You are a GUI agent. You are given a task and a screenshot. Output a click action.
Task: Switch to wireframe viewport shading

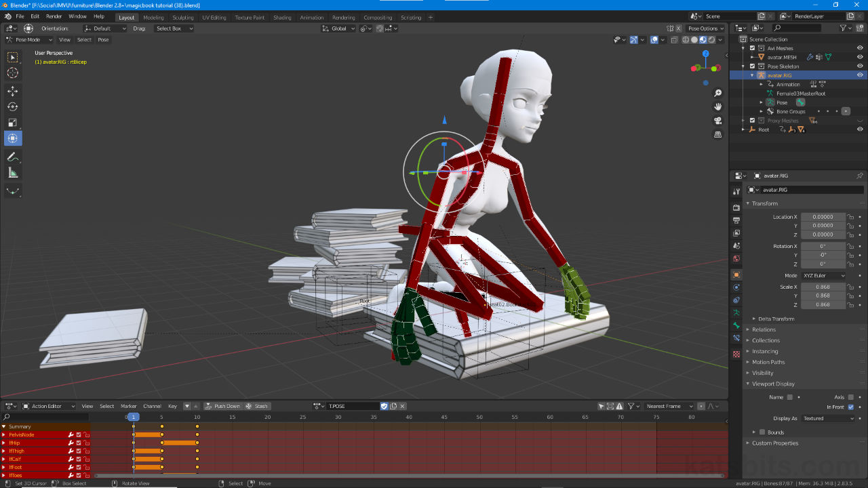click(686, 40)
